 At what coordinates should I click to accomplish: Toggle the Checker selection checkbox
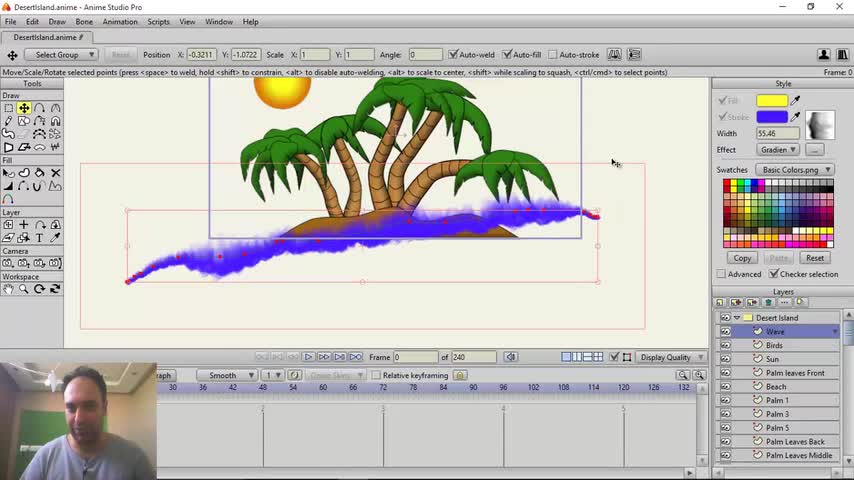pyautogui.click(x=773, y=274)
